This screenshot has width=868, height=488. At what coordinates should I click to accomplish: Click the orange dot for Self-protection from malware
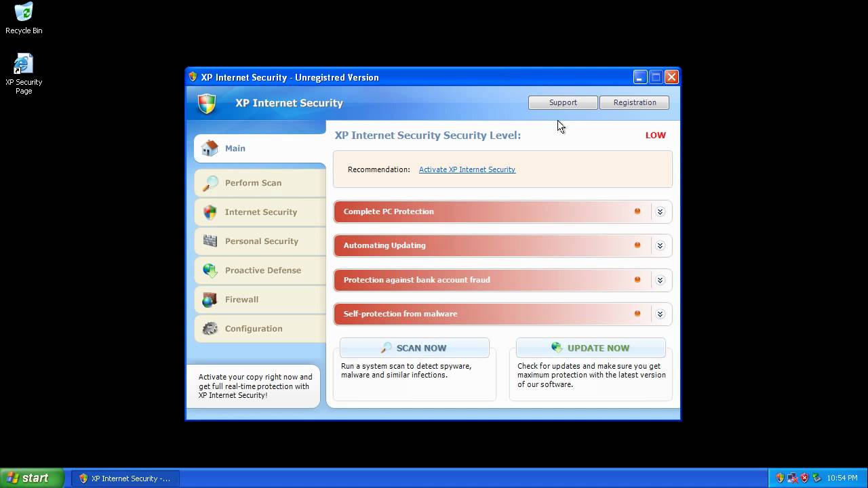[x=637, y=313]
